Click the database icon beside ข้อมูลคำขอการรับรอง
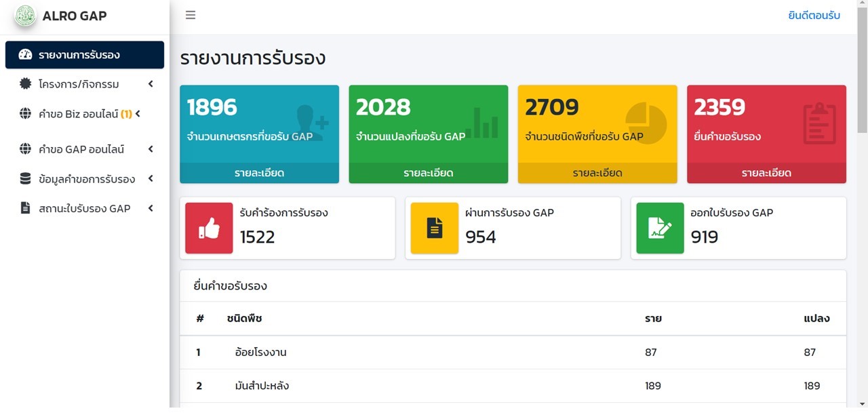868x415 pixels. (25, 179)
